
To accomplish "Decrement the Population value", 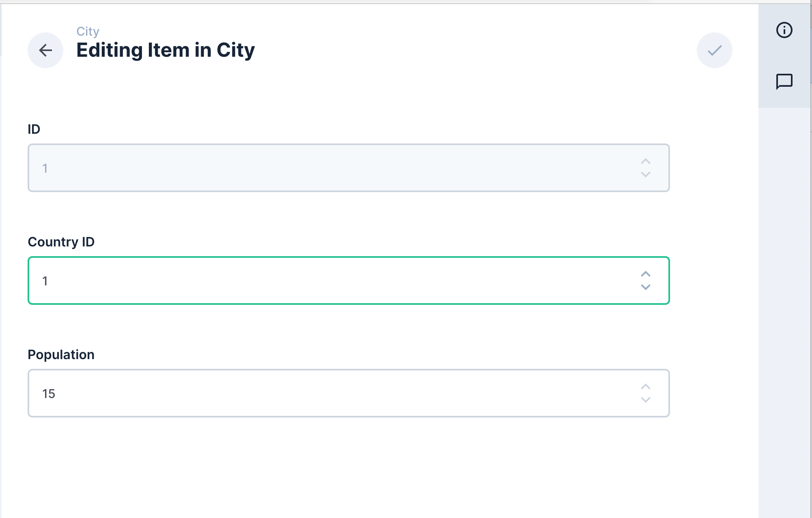I will click(x=646, y=400).
